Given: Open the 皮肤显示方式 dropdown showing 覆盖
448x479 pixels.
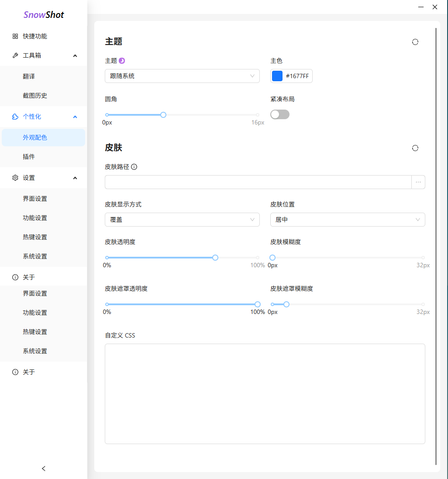Looking at the screenshot, I should tap(182, 220).
